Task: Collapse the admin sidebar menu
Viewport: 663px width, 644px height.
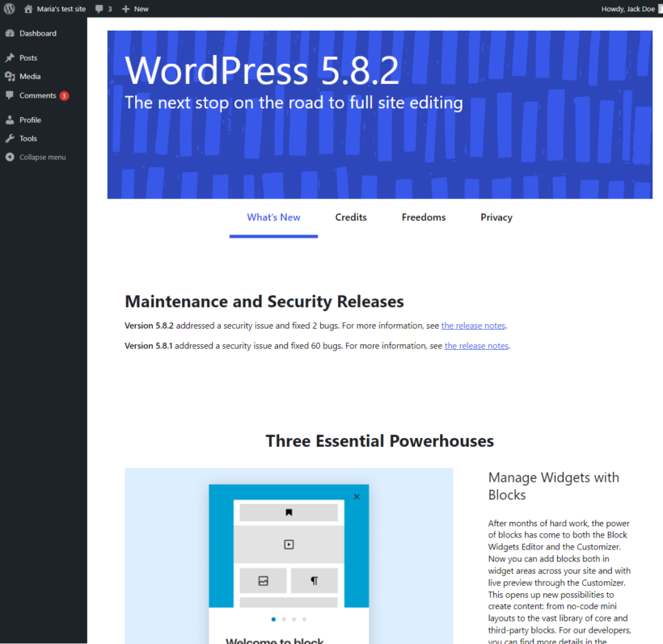Action: (42, 157)
